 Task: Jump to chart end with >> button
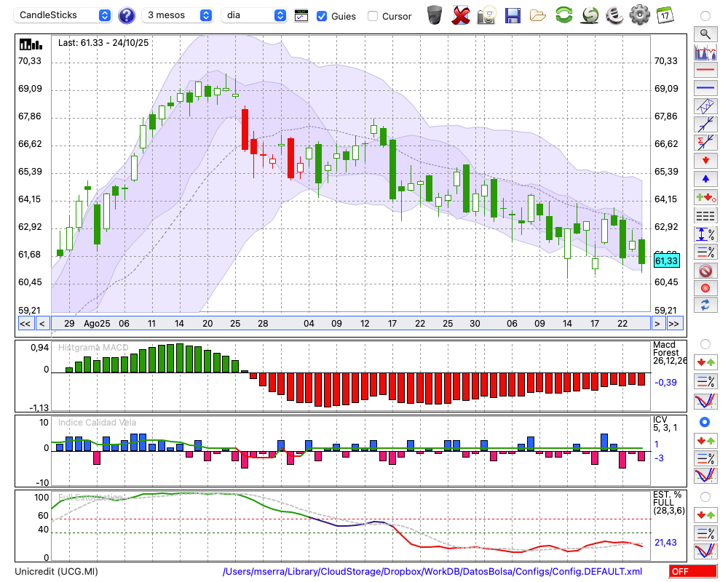coord(674,324)
